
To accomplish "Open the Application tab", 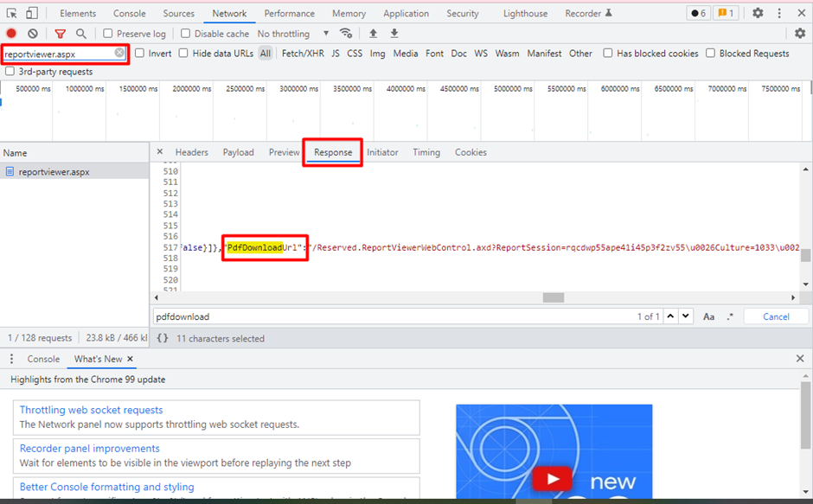I will [x=406, y=14].
